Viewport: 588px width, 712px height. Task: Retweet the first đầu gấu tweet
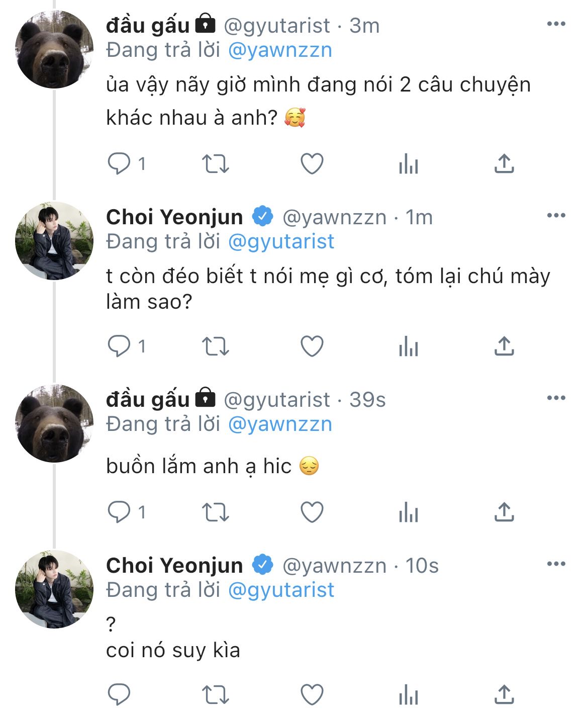click(215, 164)
